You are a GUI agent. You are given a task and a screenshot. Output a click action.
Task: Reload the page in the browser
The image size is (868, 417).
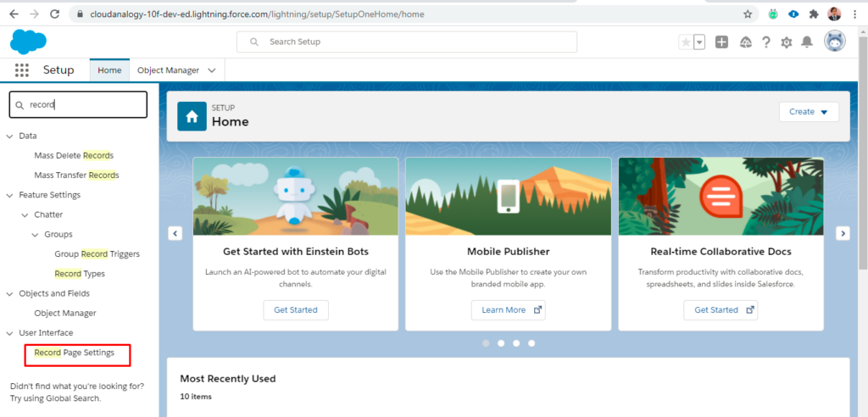[55, 14]
